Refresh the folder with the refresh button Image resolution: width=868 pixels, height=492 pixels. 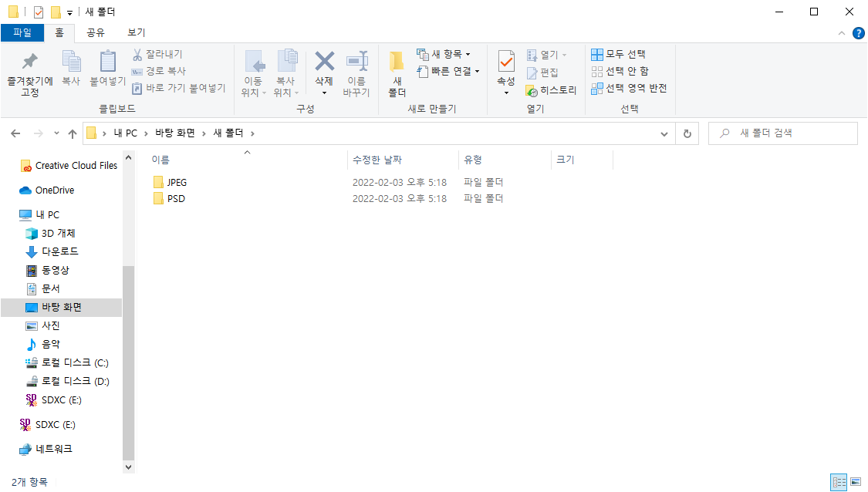click(x=687, y=134)
